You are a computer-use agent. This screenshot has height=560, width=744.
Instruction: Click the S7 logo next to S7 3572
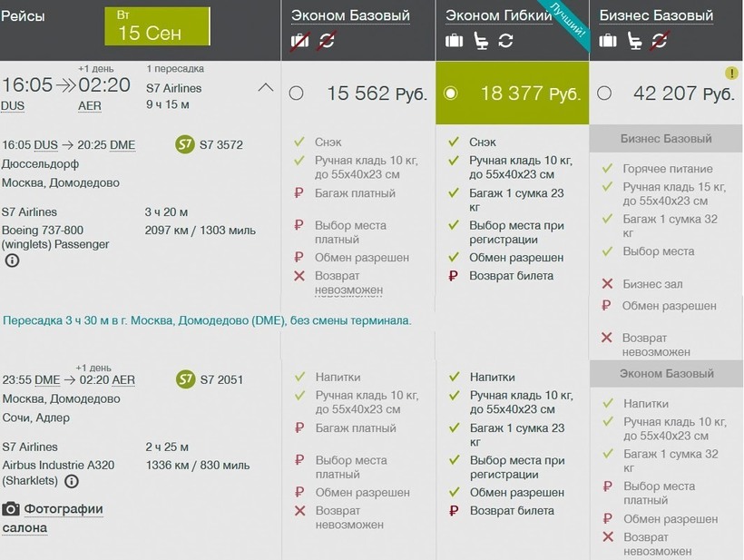(185, 144)
